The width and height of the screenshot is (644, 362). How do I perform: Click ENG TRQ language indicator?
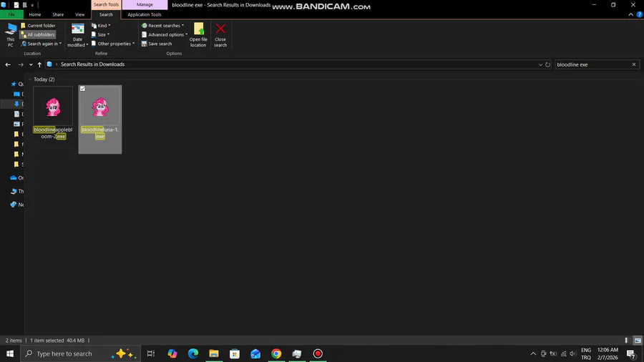(x=586, y=353)
